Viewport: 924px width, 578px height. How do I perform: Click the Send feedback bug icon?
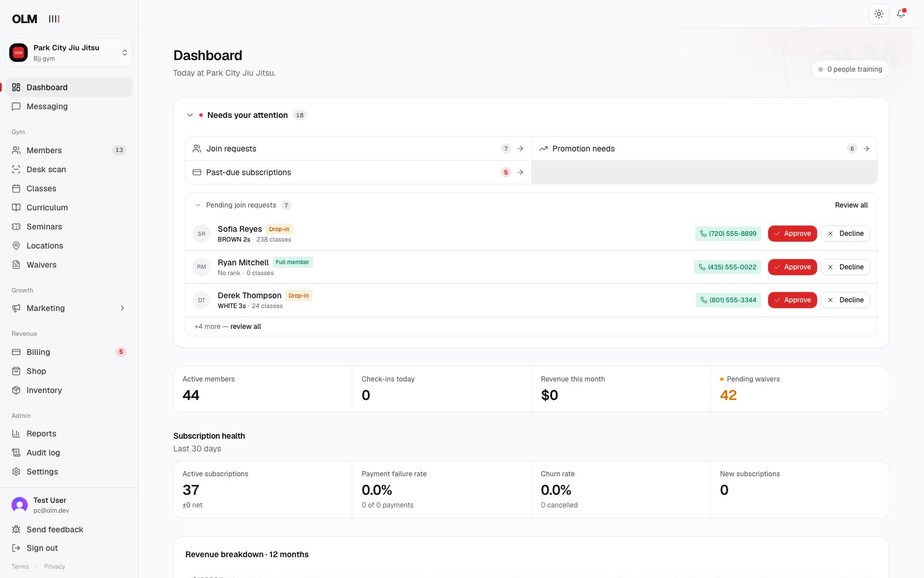coord(16,529)
